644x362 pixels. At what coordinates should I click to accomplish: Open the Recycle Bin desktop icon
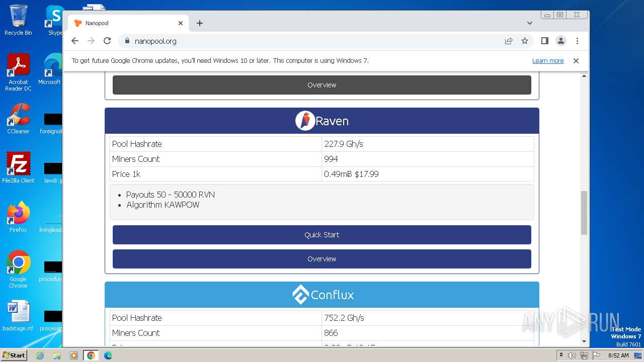point(18,20)
